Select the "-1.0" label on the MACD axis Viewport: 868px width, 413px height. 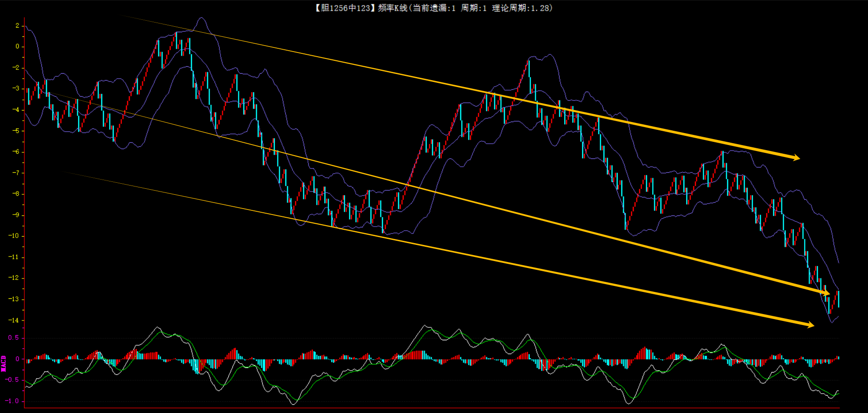(x=12, y=401)
